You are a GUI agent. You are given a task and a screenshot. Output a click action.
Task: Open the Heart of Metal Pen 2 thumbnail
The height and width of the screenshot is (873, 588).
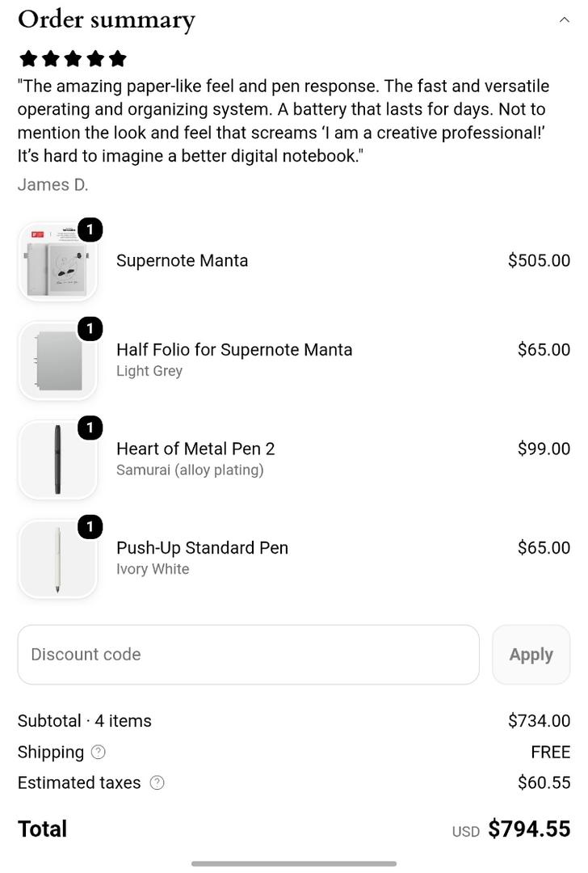[58, 459]
